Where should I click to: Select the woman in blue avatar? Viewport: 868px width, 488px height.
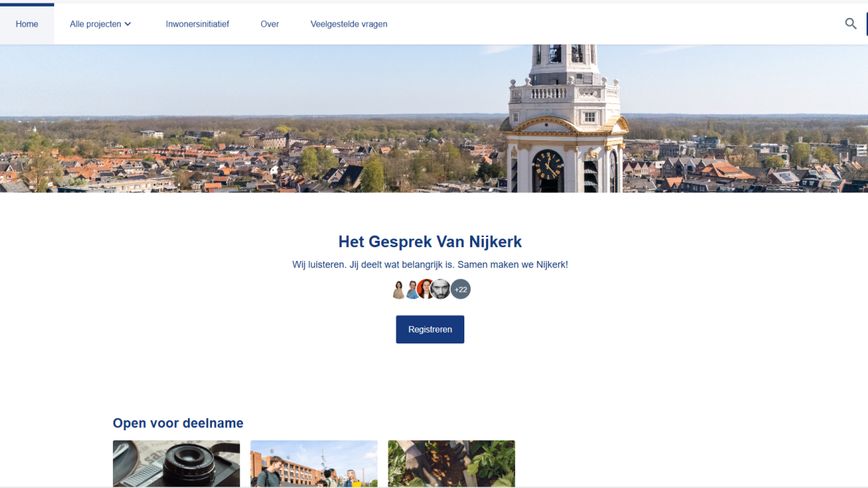414,288
